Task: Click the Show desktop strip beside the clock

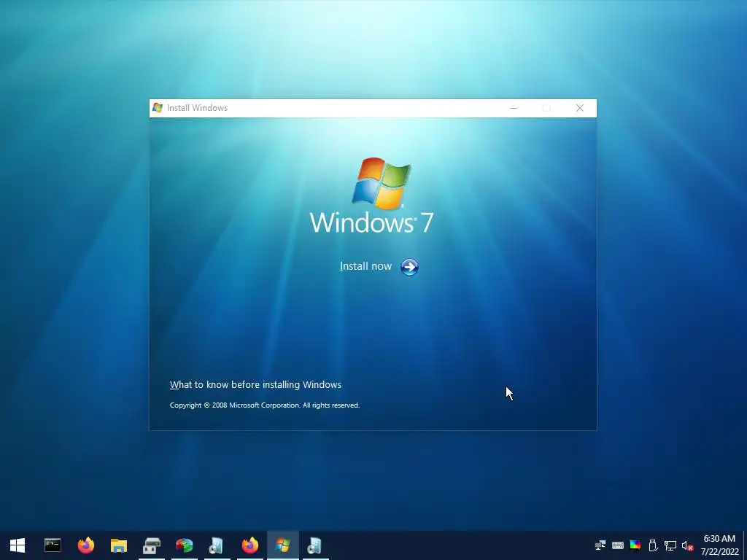Action: (x=745, y=545)
